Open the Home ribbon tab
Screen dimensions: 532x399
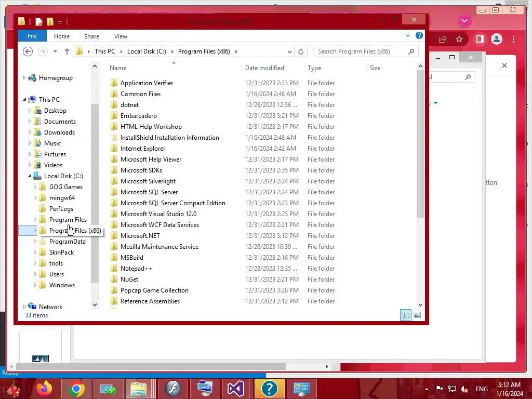click(x=62, y=36)
